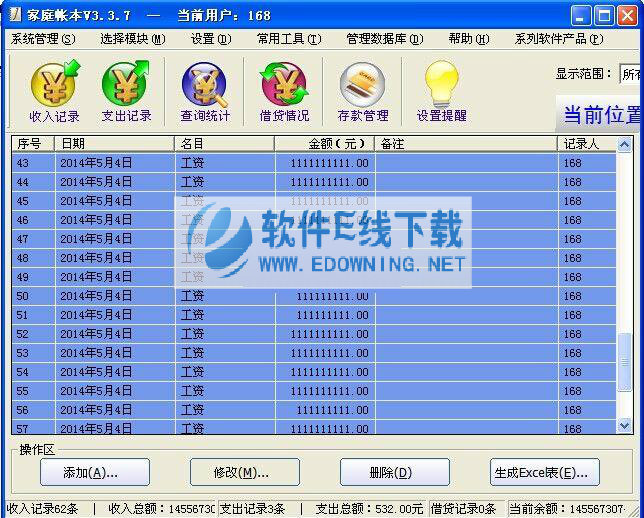Click the 查询统计 query statistics icon
Image resolution: width=644 pixels, height=518 pixels.
(x=204, y=91)
